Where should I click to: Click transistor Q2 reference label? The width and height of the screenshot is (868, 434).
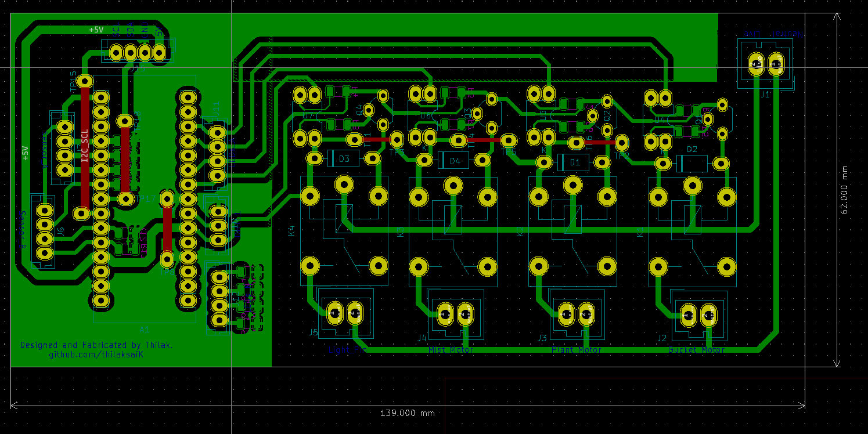tap(607, 114)
